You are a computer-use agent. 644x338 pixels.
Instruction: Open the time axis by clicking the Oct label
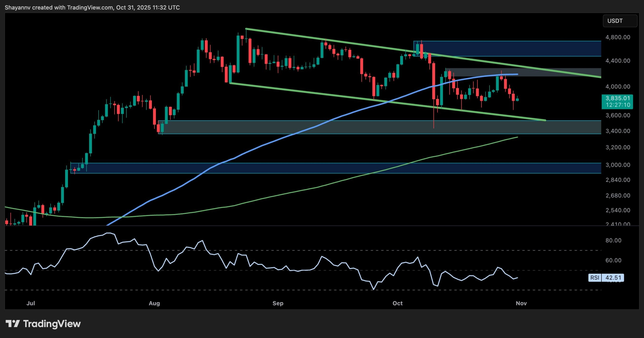[x=397, y=303]
